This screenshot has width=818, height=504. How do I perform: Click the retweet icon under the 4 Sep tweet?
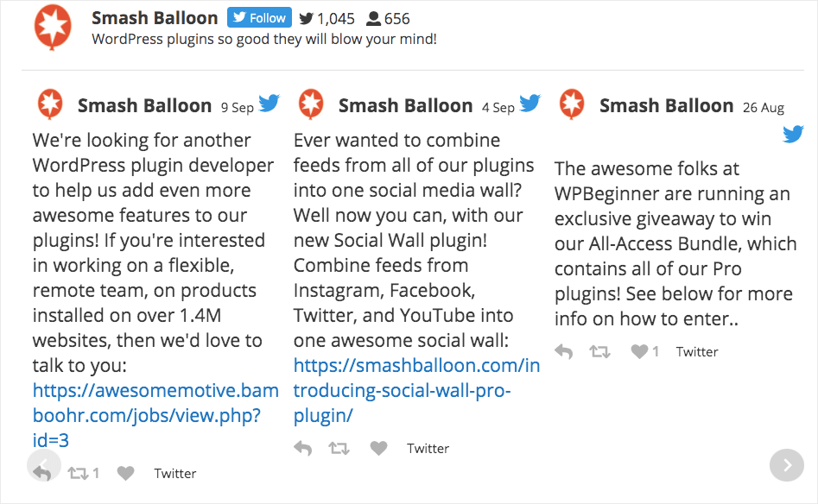click(x=339, y=448)
